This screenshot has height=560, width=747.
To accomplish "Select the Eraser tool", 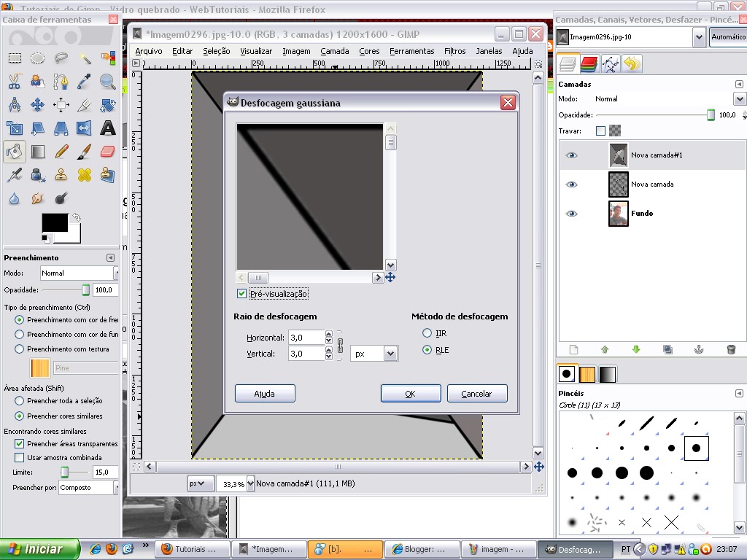I will tap(108, 152).
